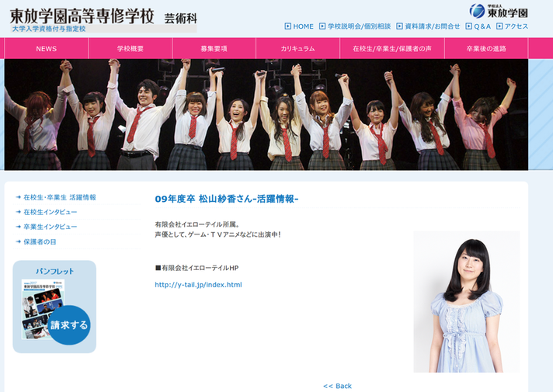Click arrow icon beside 資料請求/お問合せ
The image size is (553, 392).
(399, 26)
